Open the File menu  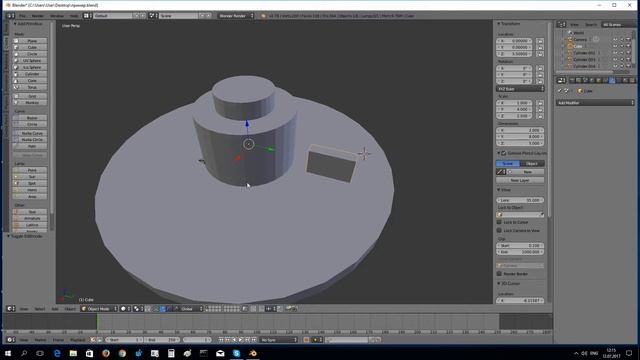pyautogui.click(x=22, y=16)
